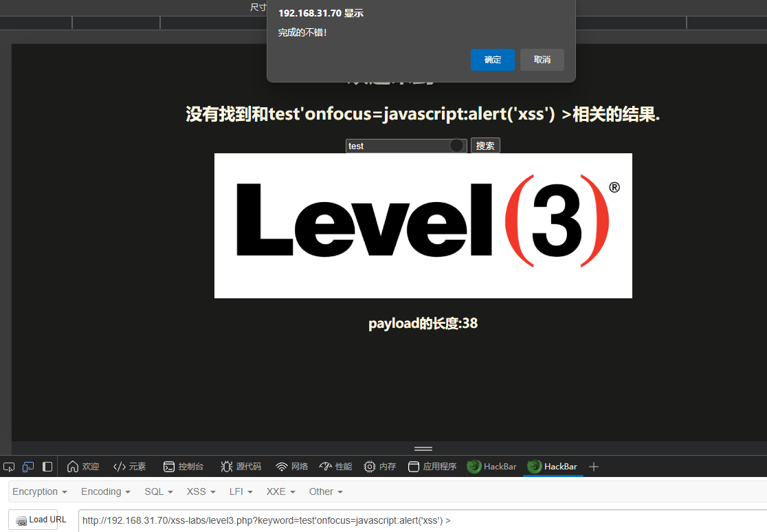This screenshot has height=532, width=767.
Task: Open the SQL dropdown menu
Action: [159, 491]
